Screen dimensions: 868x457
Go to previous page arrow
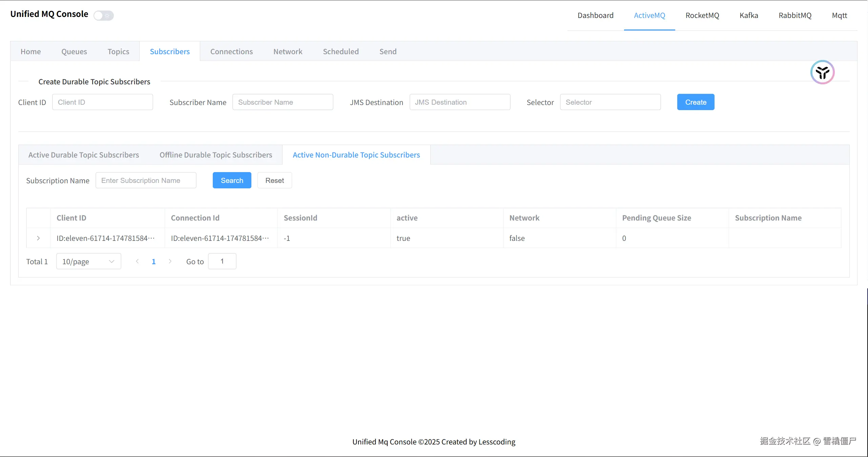pyautogui.click(x=137, y=261)
